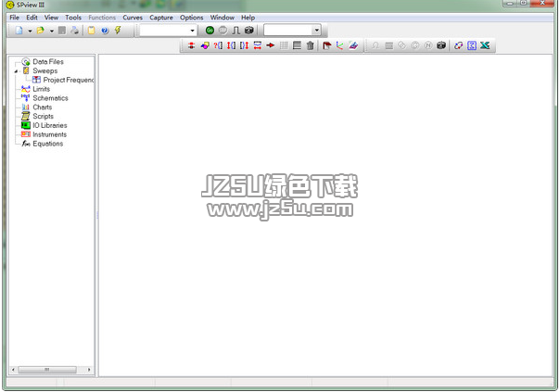Select Data Files in the tree
Screen dimensions: 560x392
coord(48,62)
